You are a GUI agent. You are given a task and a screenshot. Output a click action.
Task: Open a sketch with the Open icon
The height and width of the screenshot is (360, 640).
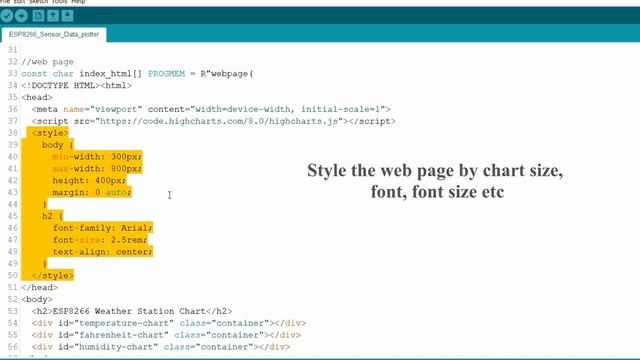point(53,16)
